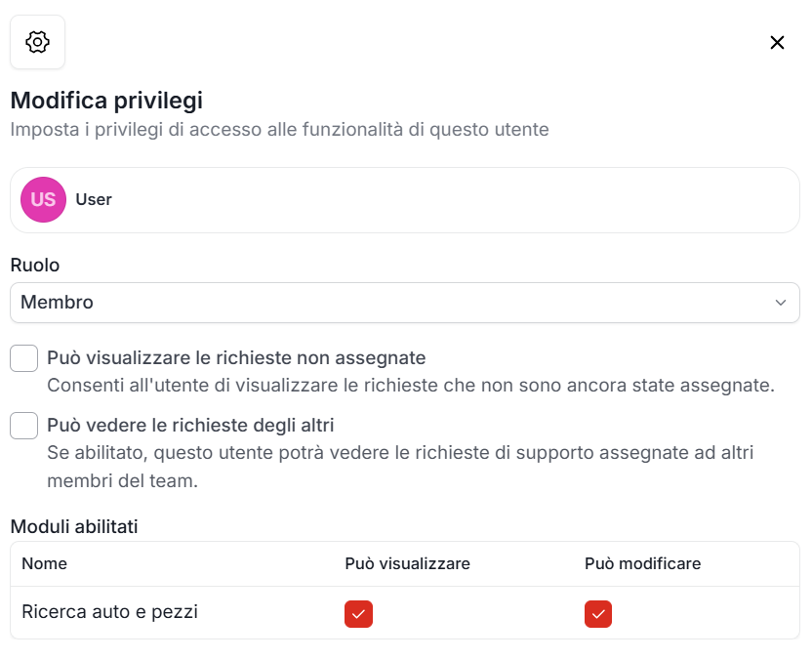Click the 'Può modificare' column header

[642, 563]
